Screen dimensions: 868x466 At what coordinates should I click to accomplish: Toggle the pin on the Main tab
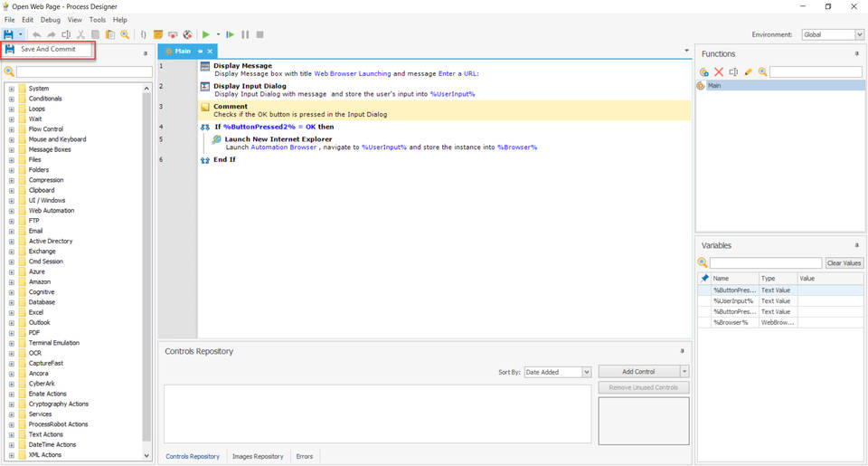tap(201, 51)
